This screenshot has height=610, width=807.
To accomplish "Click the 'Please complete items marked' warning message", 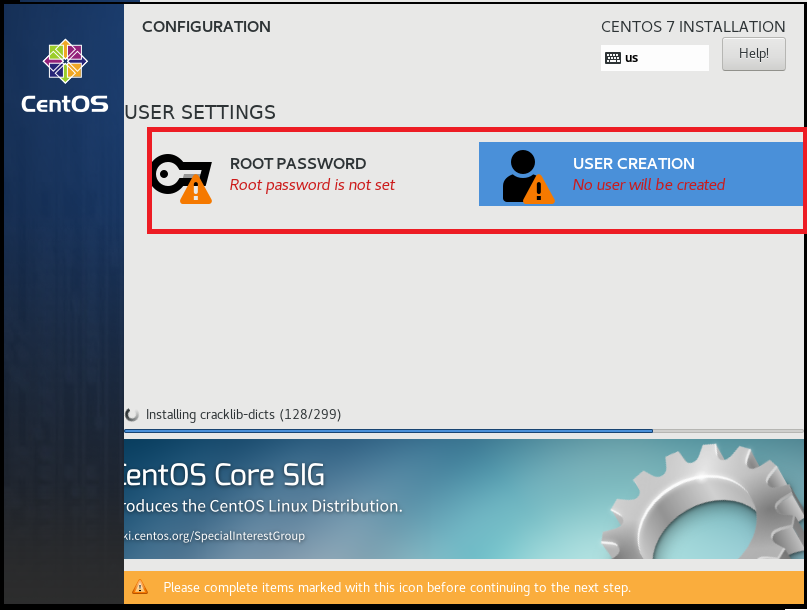I will [x=397, y=587].
